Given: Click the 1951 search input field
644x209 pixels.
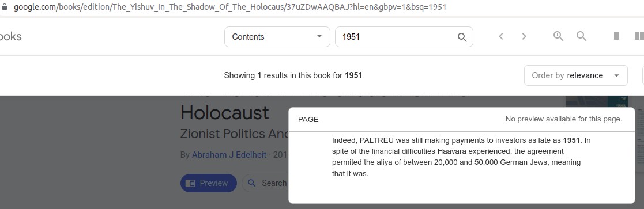Looking at the screenshot, I should coord(396,37).
